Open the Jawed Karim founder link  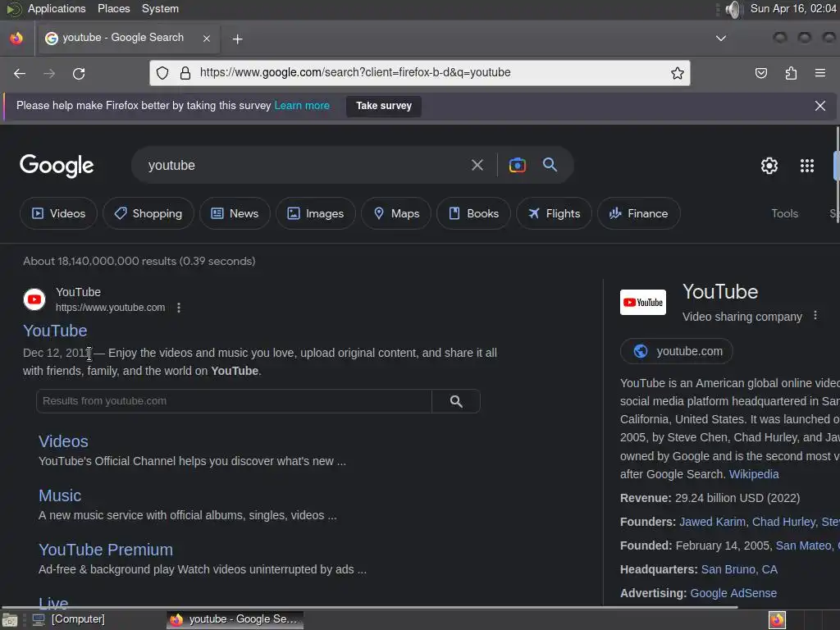tap(712, 522)
